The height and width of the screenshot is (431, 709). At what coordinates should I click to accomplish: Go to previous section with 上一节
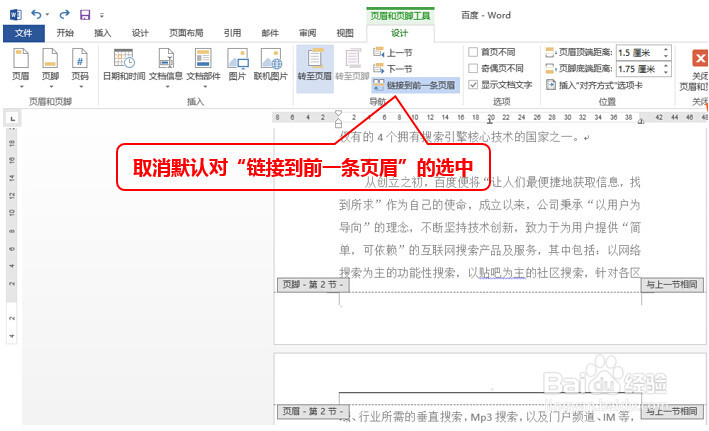[393, 52]
